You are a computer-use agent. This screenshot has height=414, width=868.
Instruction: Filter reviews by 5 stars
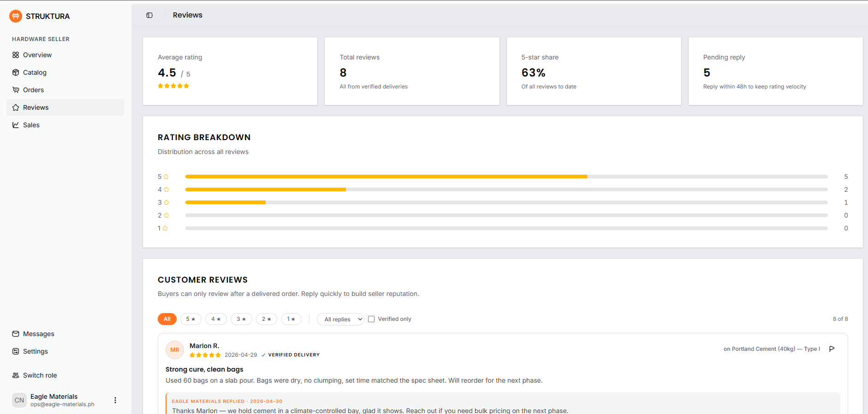[x=190, y=319]
